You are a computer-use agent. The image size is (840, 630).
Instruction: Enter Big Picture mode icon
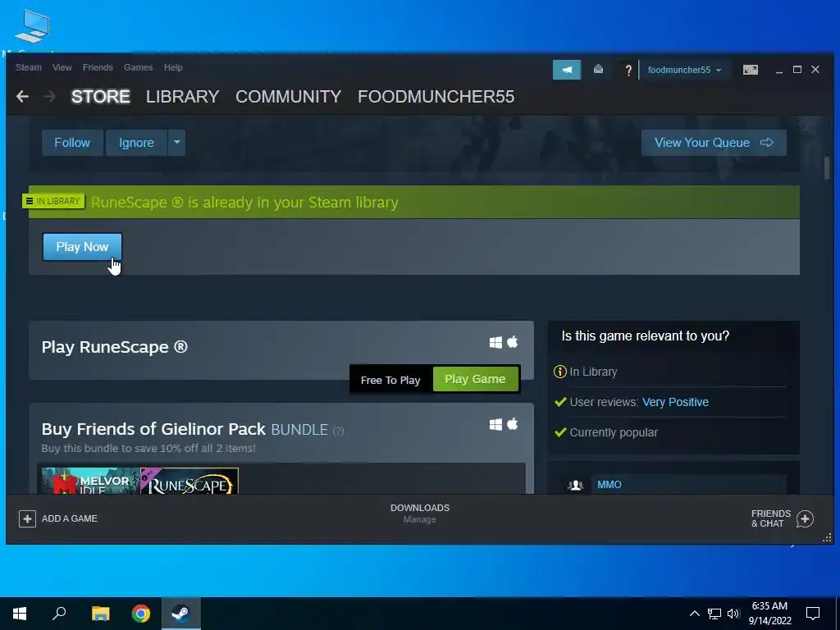point(750,70)
